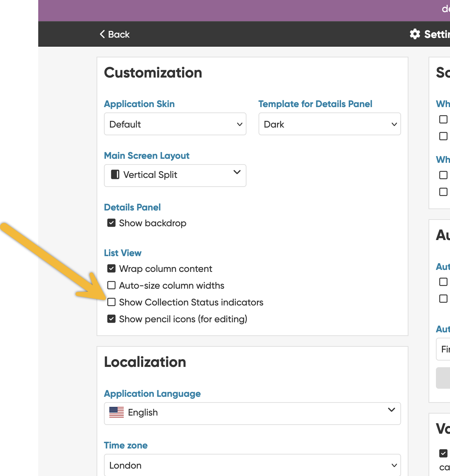Viewport: 450px width, 476px height.
Task: Click the List View section label
Action: tap(123, 253)
